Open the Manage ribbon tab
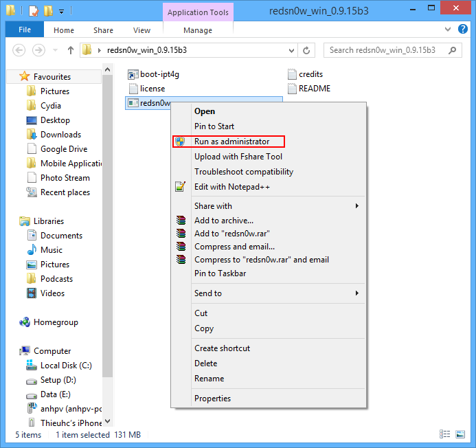This screenshot has width=476, height=448. click(x=198, y=30)
